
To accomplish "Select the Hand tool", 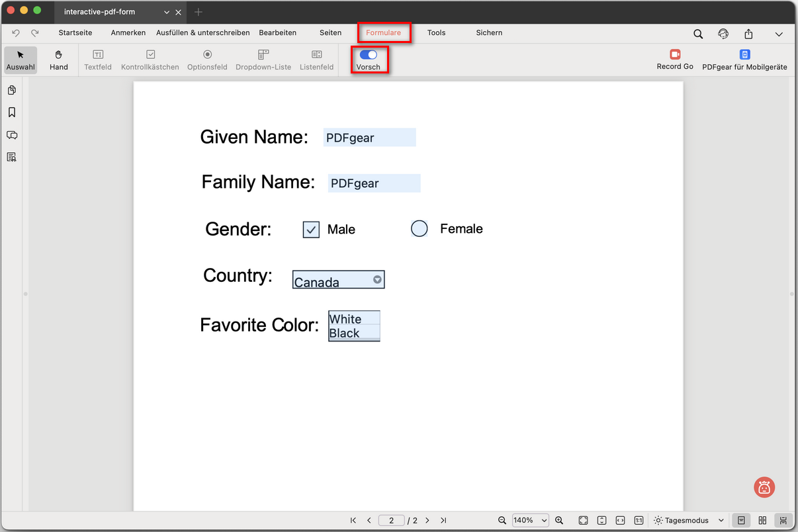I will tap(59, 60).
